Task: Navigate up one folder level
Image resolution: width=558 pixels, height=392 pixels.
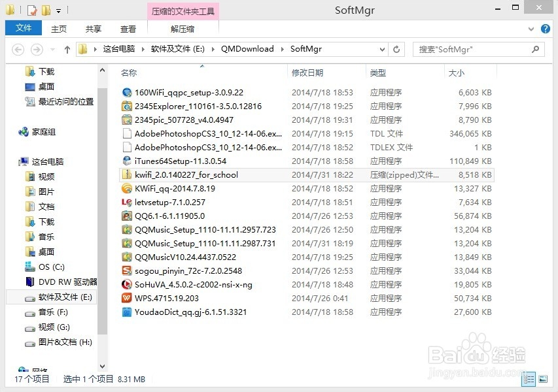Action: click(67, 49)
